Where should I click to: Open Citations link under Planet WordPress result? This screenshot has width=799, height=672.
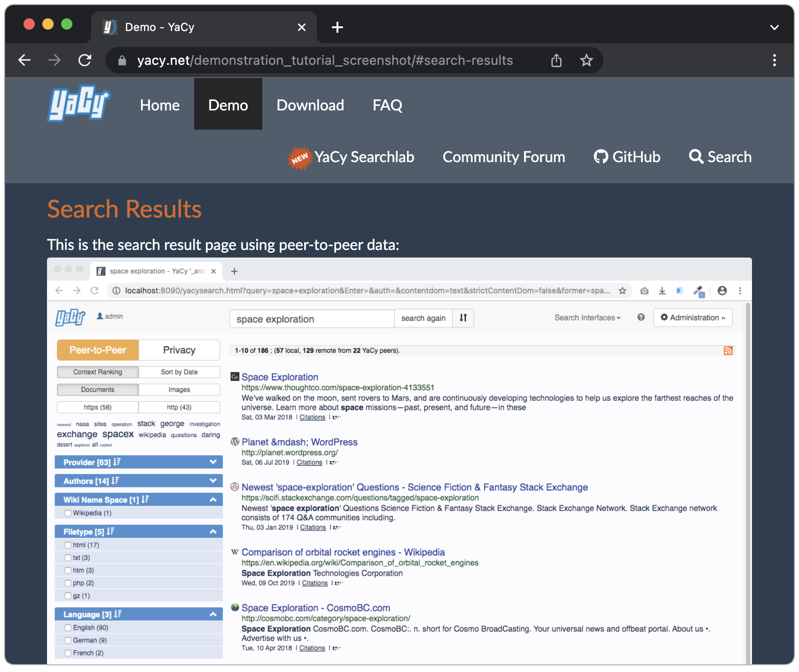click(309, 462)
